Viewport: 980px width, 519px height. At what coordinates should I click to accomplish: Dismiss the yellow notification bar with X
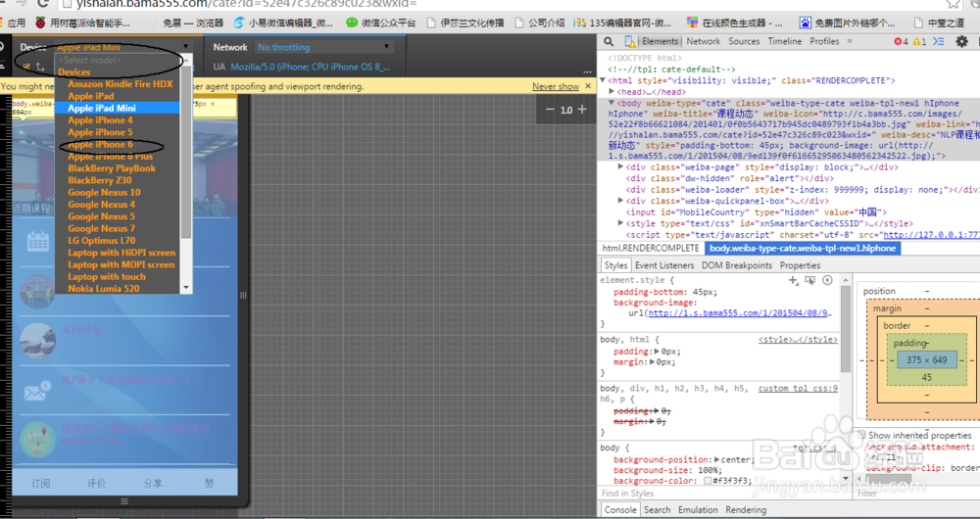pyautogui.click(x=588, y=86)
